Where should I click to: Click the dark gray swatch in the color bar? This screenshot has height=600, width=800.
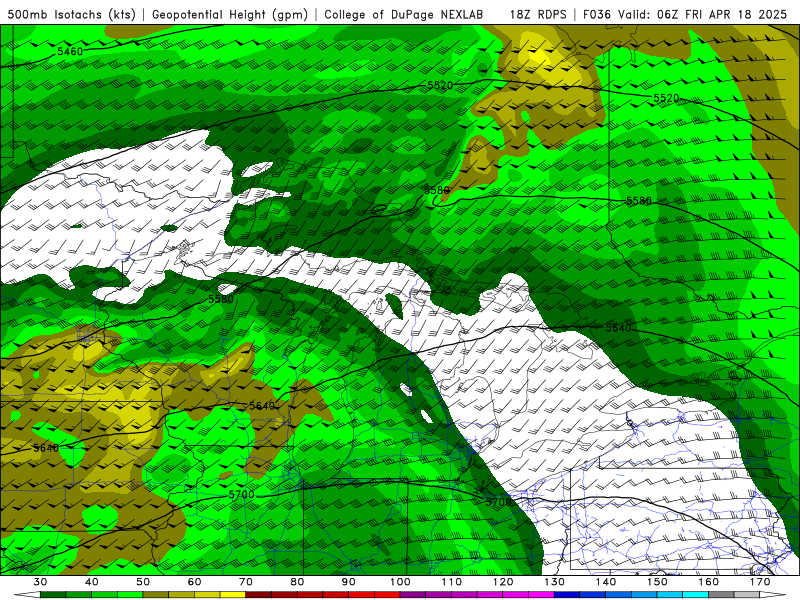point(721,595)
